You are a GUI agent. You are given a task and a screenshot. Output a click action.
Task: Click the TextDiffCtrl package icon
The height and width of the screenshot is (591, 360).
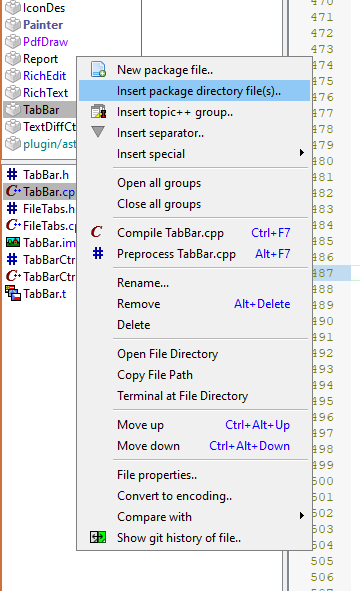(13, 126)
